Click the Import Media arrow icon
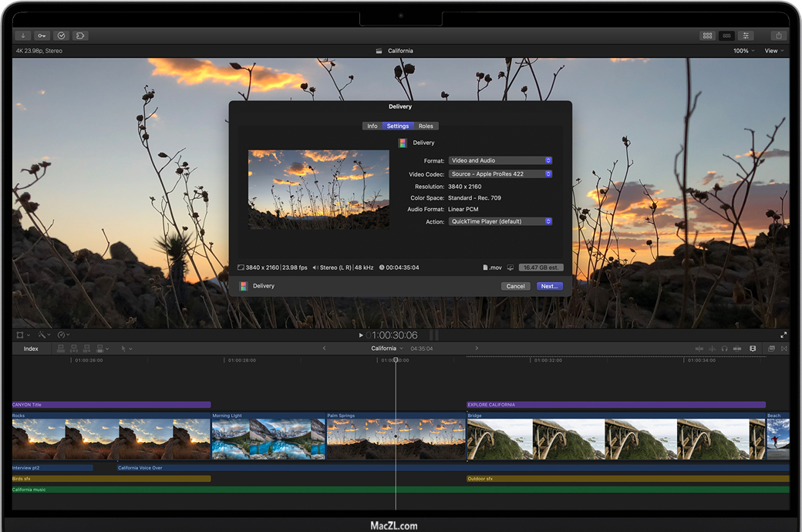The image size is (802, 532). (x=22, y=35)
